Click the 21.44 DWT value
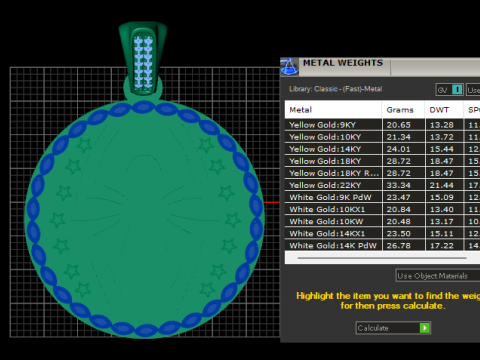Screen dimensions: 480x360 click(x=442, y=185)
